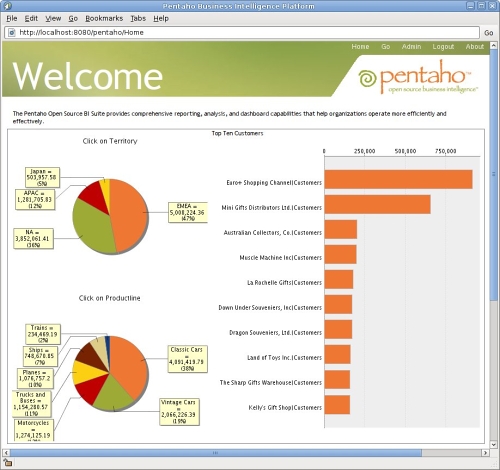Click the Go link in green banner
The height and width of the screenshot is (470, 500).
pos(385,47)
